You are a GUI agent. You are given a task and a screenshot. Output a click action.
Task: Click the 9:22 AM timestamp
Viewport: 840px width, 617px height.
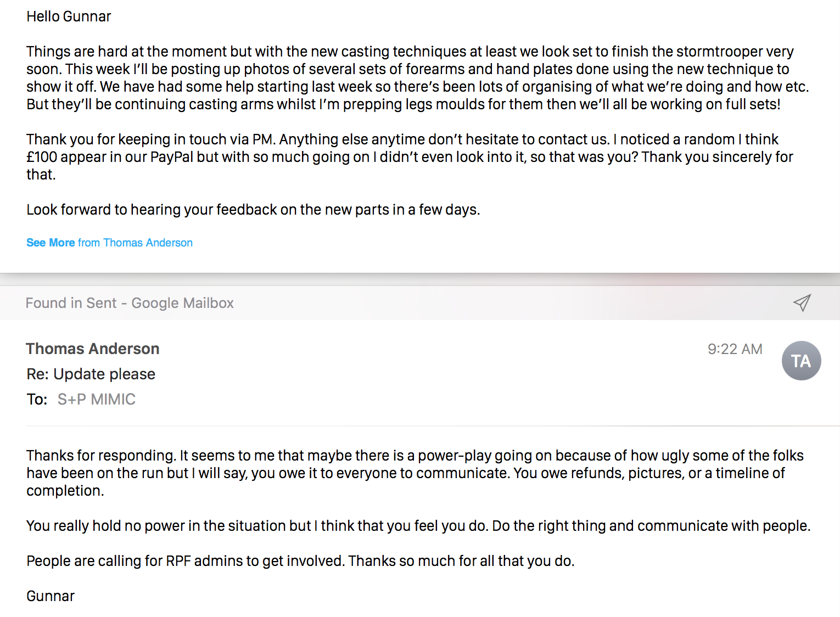coord(735,349)
